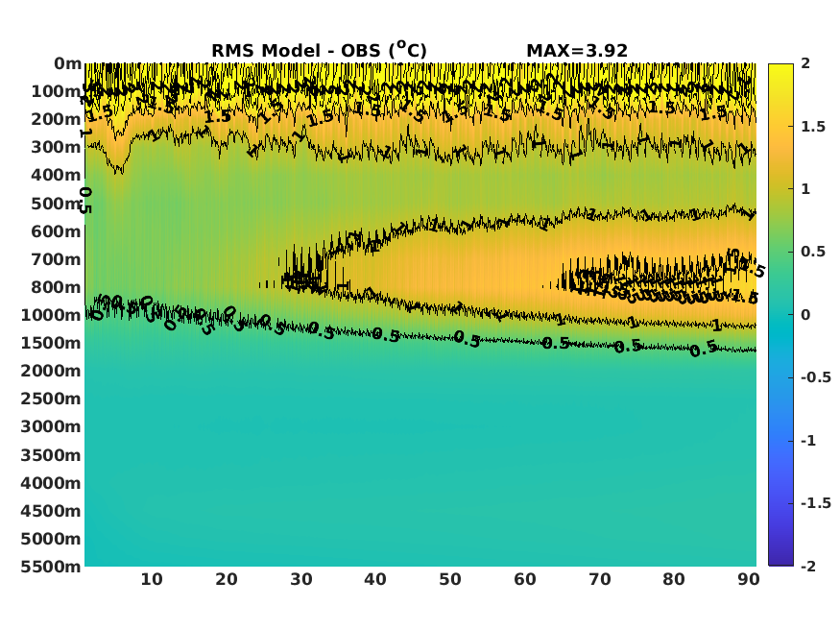Viewport: 840px width, 630px height.
Task: Click the colorbar tick label "1"
Action: tap(805, 189)
